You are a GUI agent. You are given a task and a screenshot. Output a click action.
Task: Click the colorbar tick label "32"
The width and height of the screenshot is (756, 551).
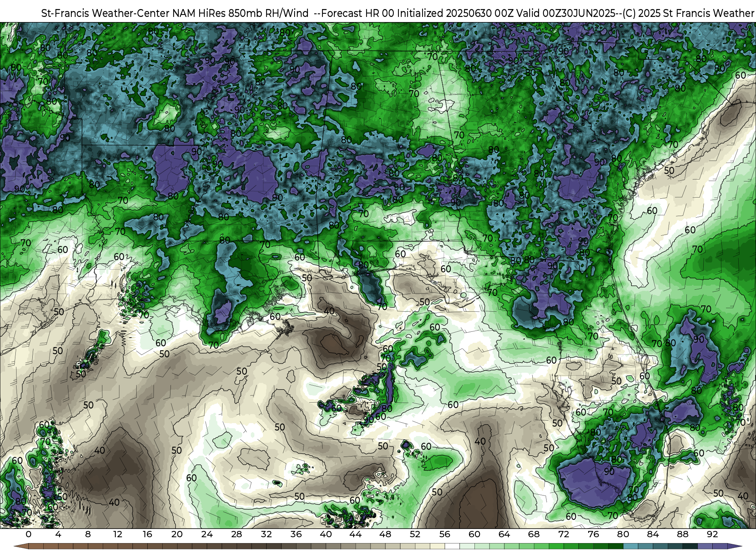click(x=266, y=534)
